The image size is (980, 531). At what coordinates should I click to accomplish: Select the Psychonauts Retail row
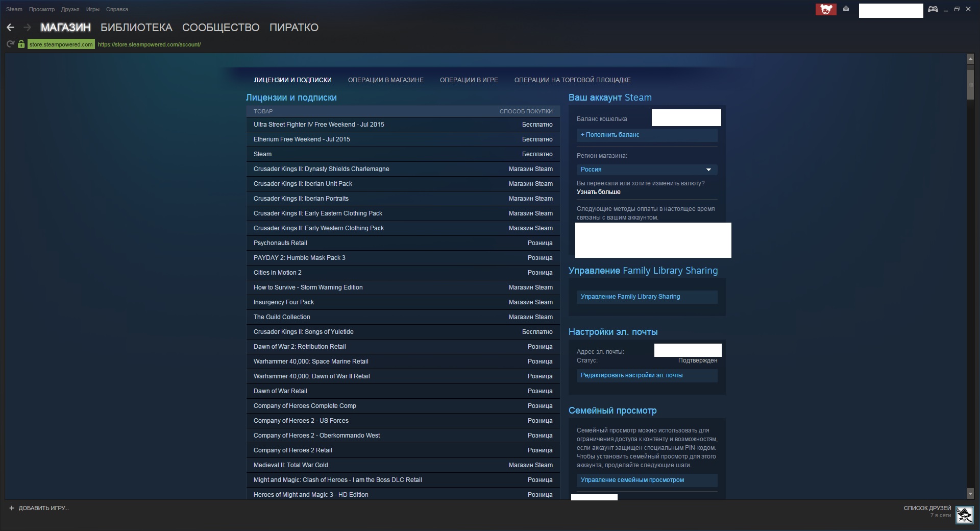tap(403, 243)
